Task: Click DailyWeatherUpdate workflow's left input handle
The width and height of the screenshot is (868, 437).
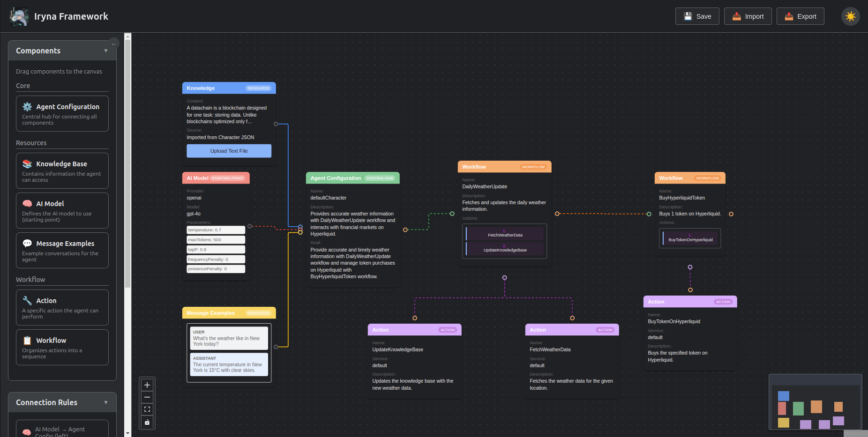Action: (x=452, y=214)
